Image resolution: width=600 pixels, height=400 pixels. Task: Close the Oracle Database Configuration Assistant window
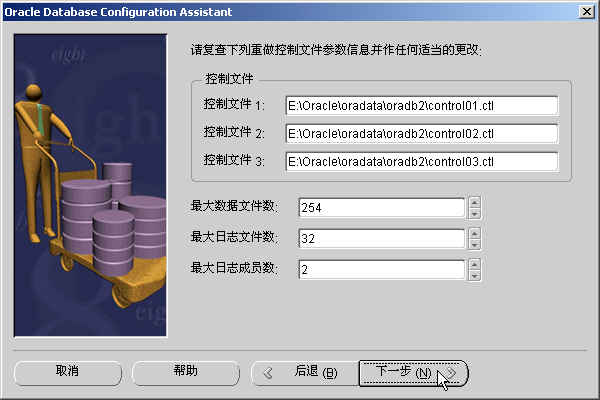(587, 12)
